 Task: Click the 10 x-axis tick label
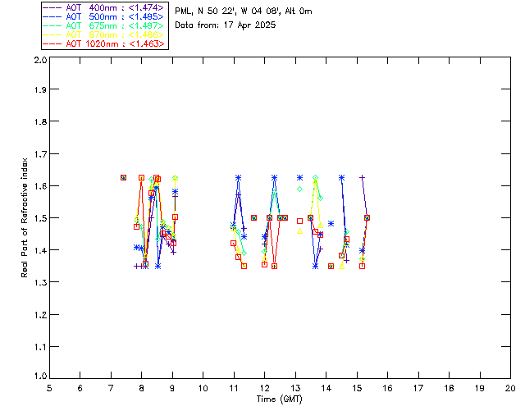(x=203, y=388)
